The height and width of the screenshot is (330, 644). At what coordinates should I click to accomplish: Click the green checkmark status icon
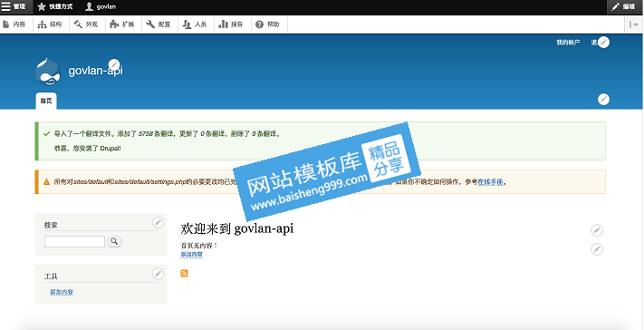[x=46, y=134]
